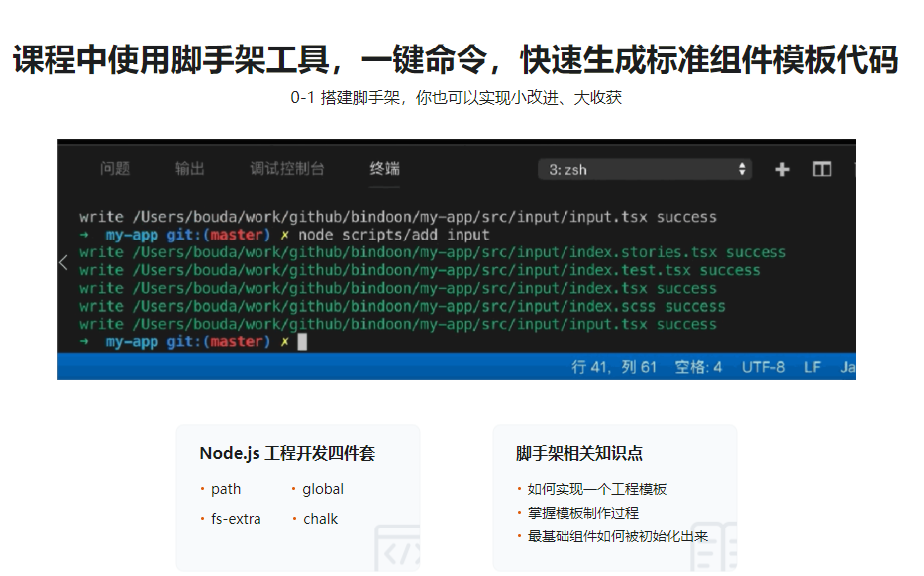This screenshot has height=576, width=924.
Task: Click the chalk list item
Action: (320, 519)
